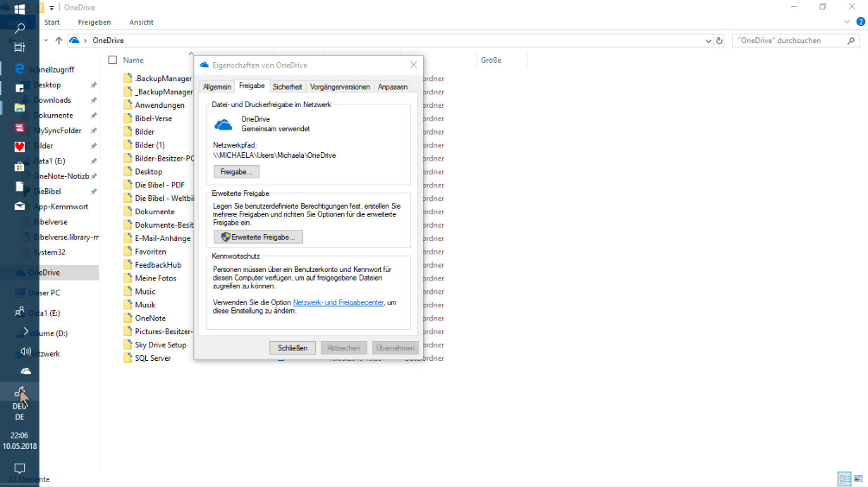
Task: Switch to the Allgemein tab
Action: (x=217, y=87)
